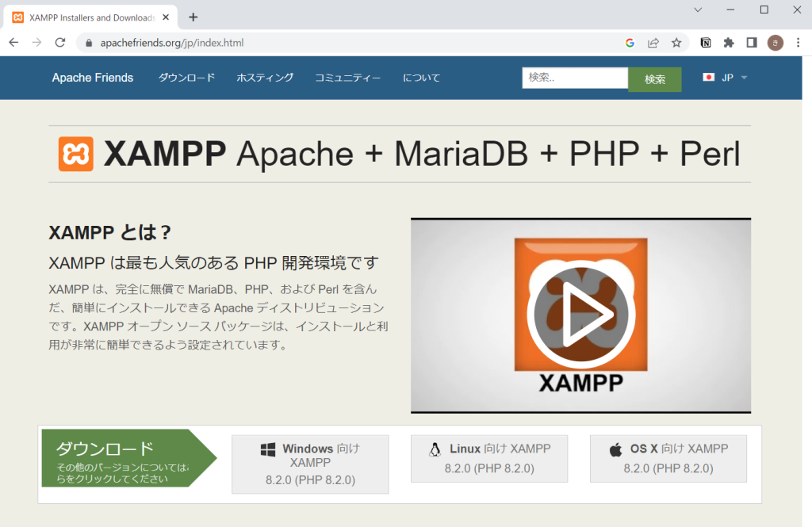Screen dimensions: 812x527
Task: Open the ダウンロード navigation menu item
Action: pyautogui.click(x=186, y=78)
